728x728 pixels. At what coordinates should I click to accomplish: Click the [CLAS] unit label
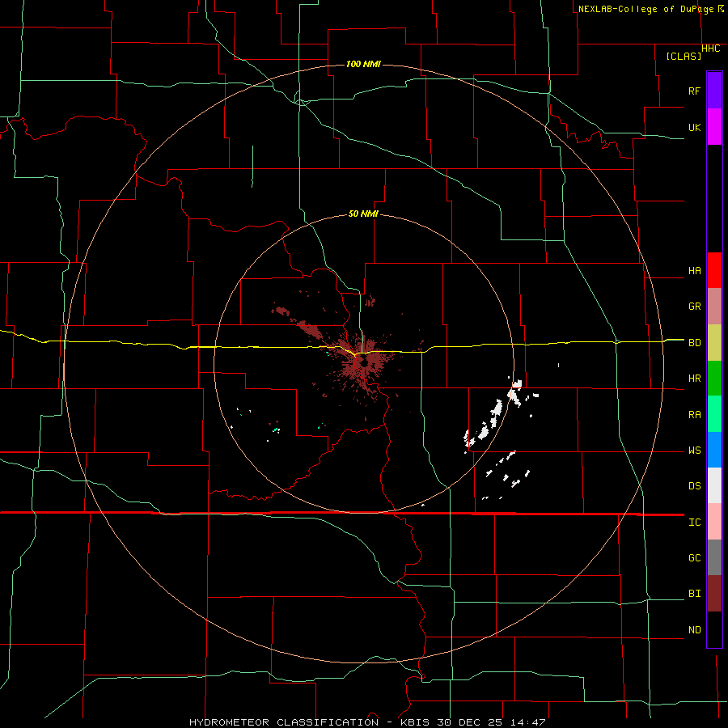684,57
